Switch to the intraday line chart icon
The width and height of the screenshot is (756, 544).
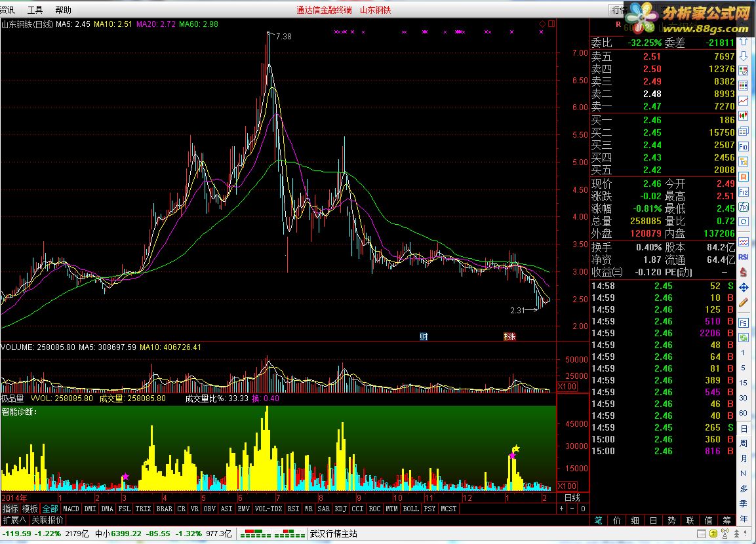[744, 101]
